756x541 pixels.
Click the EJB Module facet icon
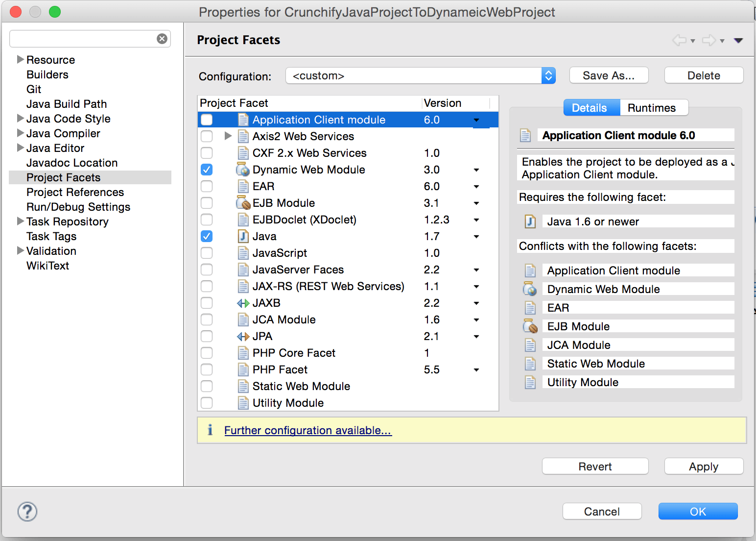tap(242, 202)
